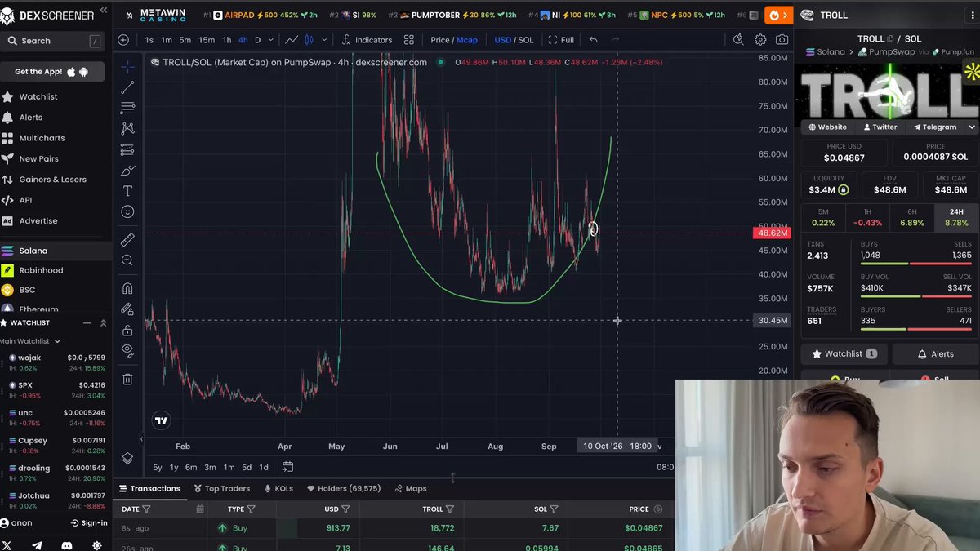Toggle lock all drawings
This screenshot has height=551, width=980.
[127, 330]
